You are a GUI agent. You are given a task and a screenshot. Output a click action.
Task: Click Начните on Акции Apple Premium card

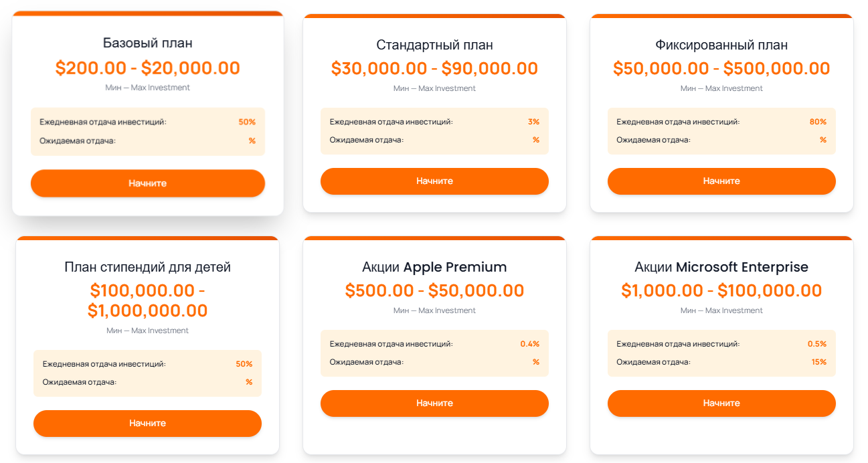click(x=434, y=403)
